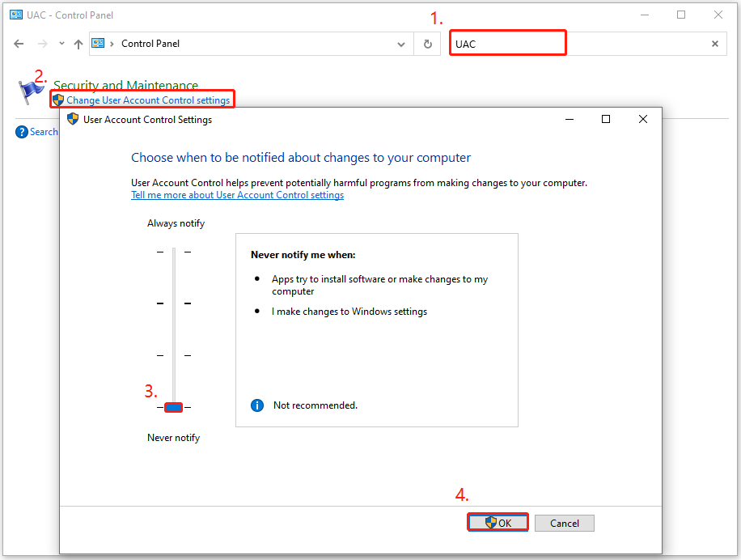Open Change User Account Control settings link
Screen dimensions: 741x560
pos(148,100)
